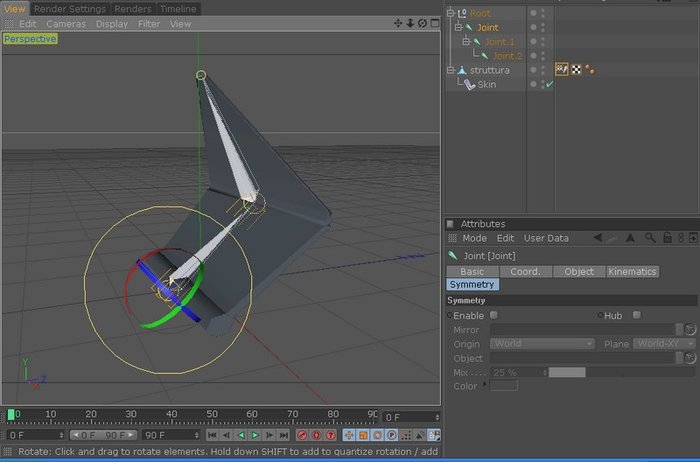This screenshot has height=462, width=700.
Task: Click the Attributes lock element icon
Action: [x=667, y=238]
